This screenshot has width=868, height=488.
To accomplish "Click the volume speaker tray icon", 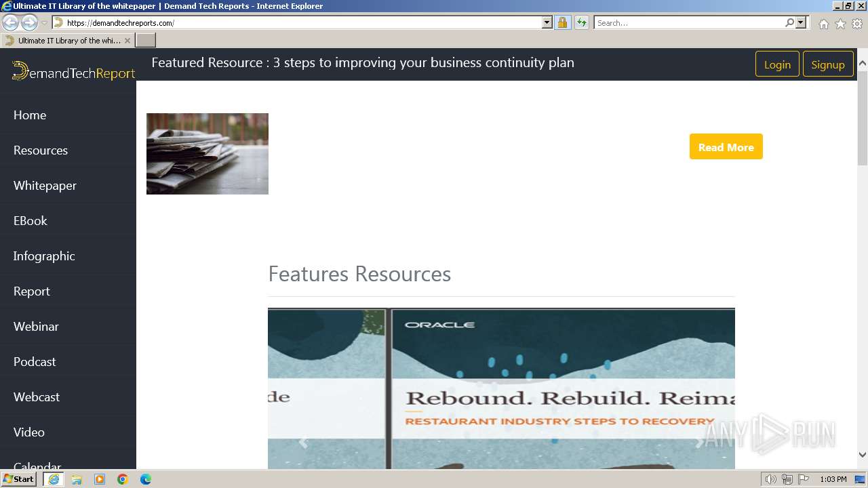I will pyautogui.click(x=771, y=479).
